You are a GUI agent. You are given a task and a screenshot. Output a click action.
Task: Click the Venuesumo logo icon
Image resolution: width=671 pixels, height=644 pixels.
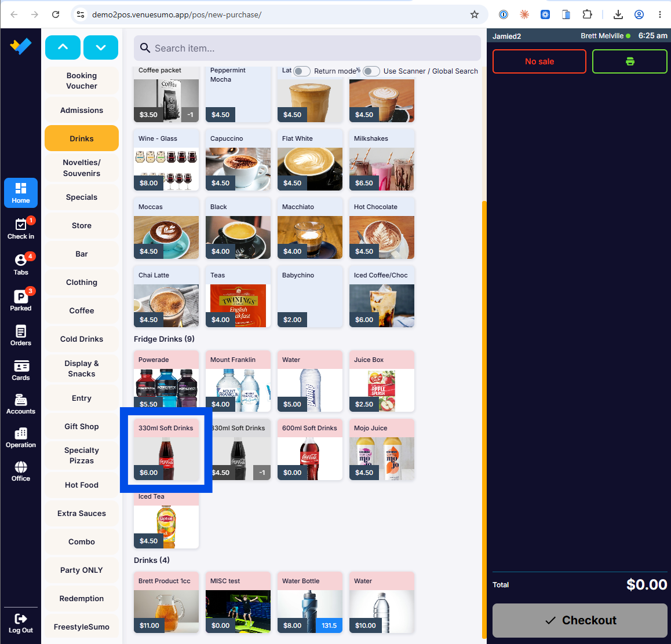[x=20, y=46]
